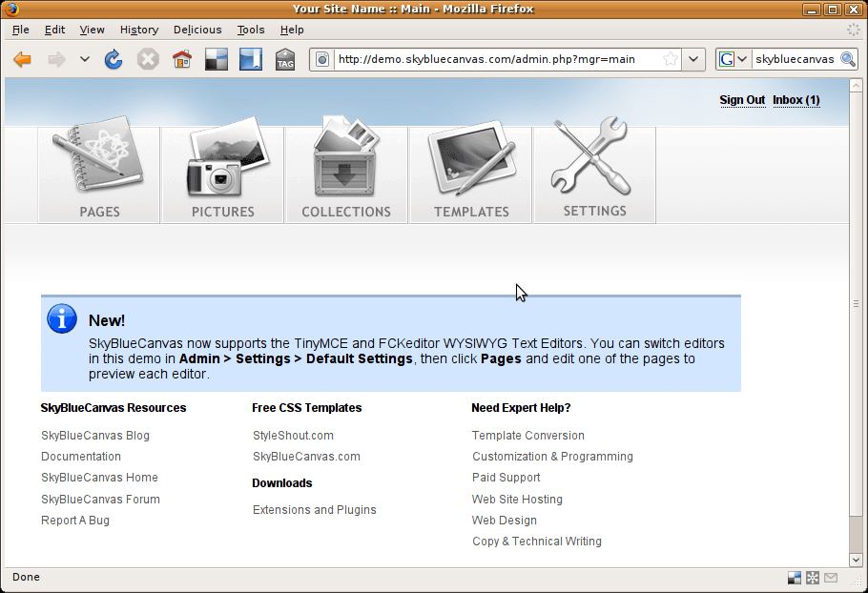868x593 pixels.
Task: Open the History menu
Action: [x=139, y=30]
